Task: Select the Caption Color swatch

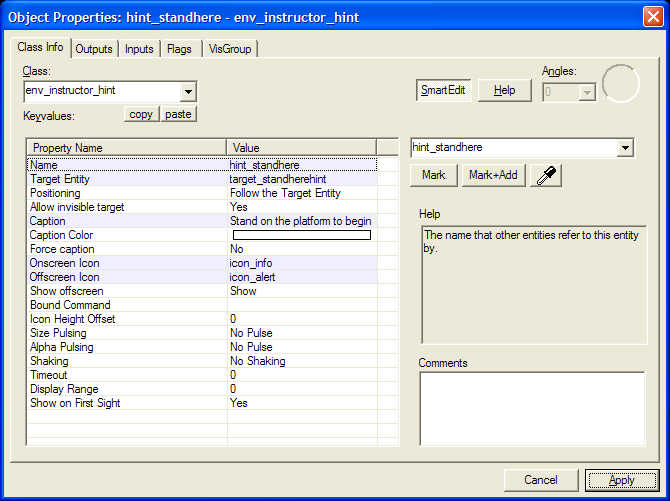Action: click(x=302, y=235)
